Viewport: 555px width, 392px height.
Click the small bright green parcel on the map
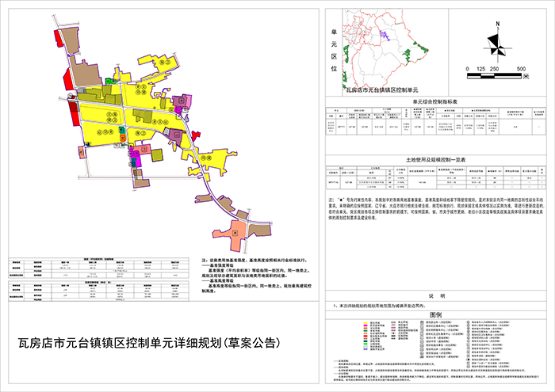pos(109,80)
